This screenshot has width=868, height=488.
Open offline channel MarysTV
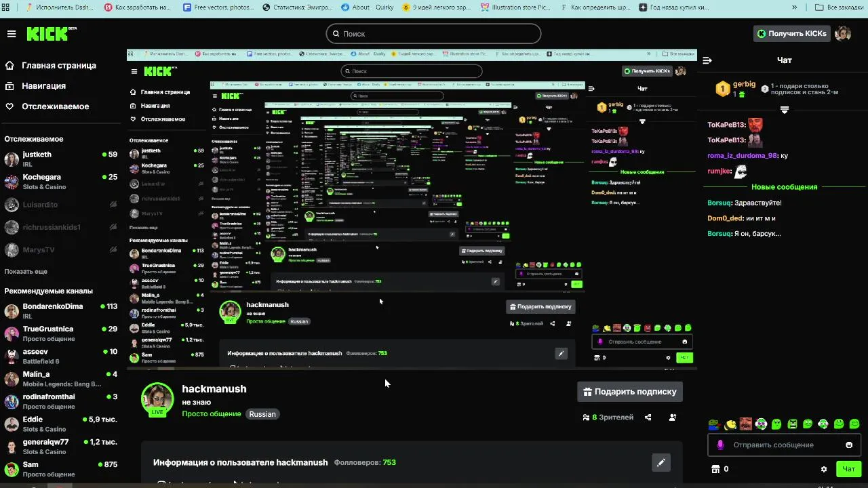click(x=61, y=250)
